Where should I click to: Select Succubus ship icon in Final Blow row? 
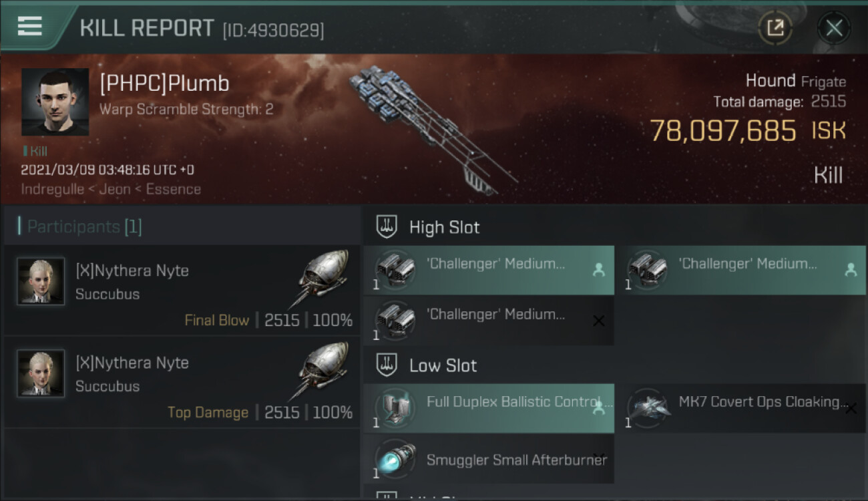(322, 278)
